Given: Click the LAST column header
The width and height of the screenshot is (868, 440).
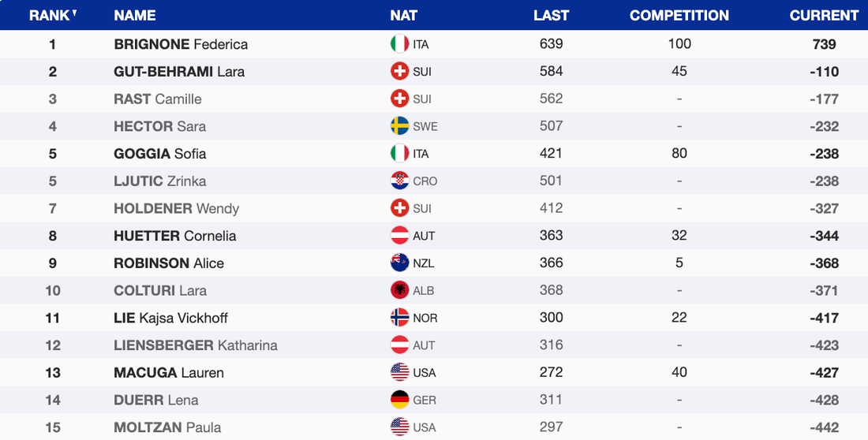Looking at the screenshot, I should 551,15.
